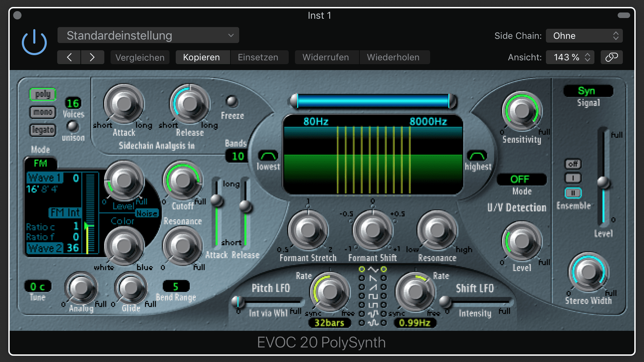644x362 pixels.
Task: Click the Wiederholen button
Action: coord(394,57)
